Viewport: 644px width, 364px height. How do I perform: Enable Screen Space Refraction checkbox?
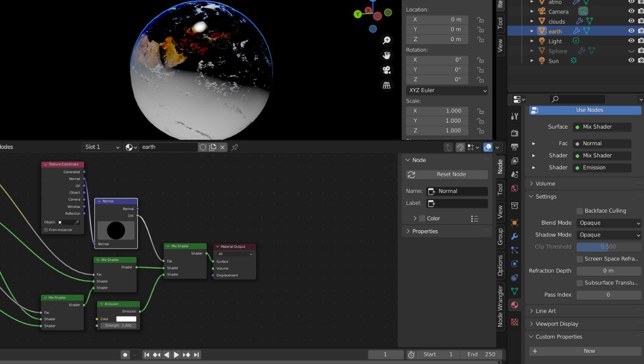tap(580, 259)
